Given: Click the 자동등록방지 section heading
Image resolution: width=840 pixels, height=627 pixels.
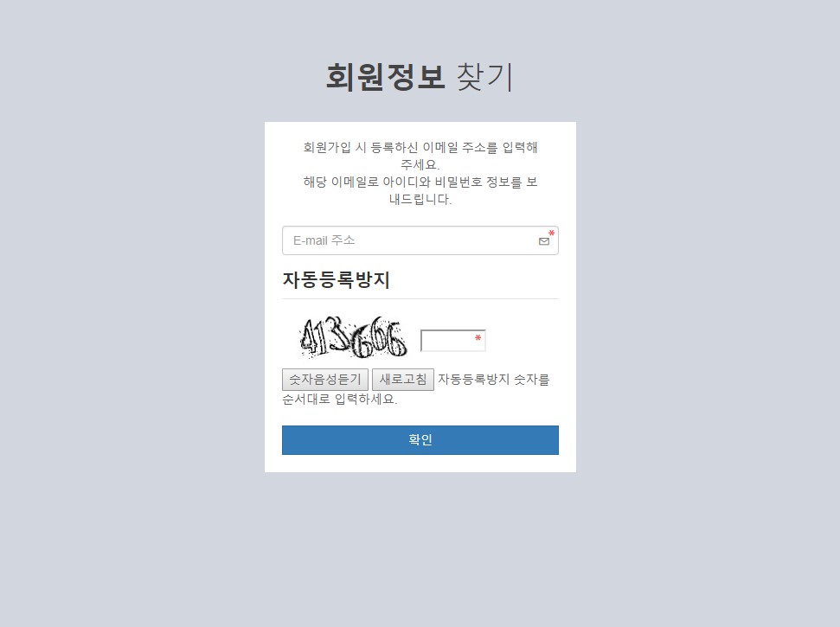Looking at the screenshot, I should [336, 280].
